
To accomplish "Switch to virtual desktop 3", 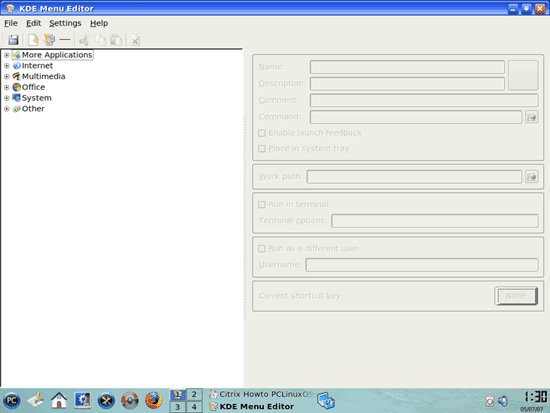I will click(178, 407).
